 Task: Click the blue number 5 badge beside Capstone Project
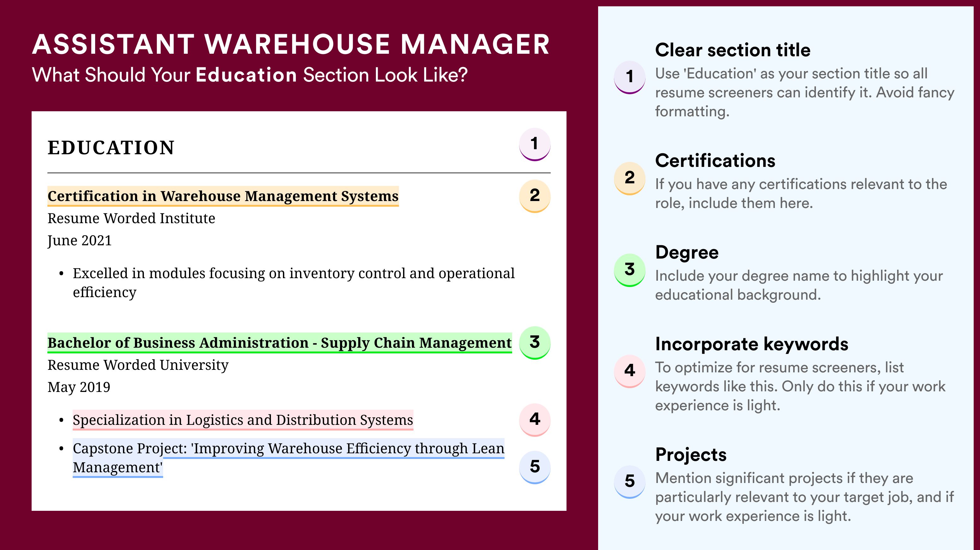tap(535, 467)
